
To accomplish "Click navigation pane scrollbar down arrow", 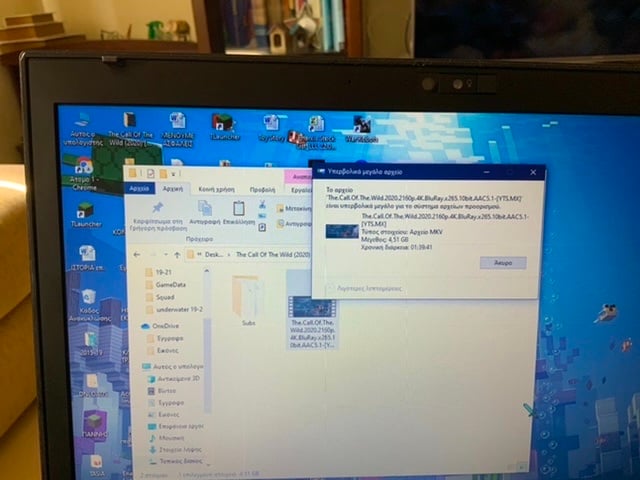I will [x=208, y=464].
